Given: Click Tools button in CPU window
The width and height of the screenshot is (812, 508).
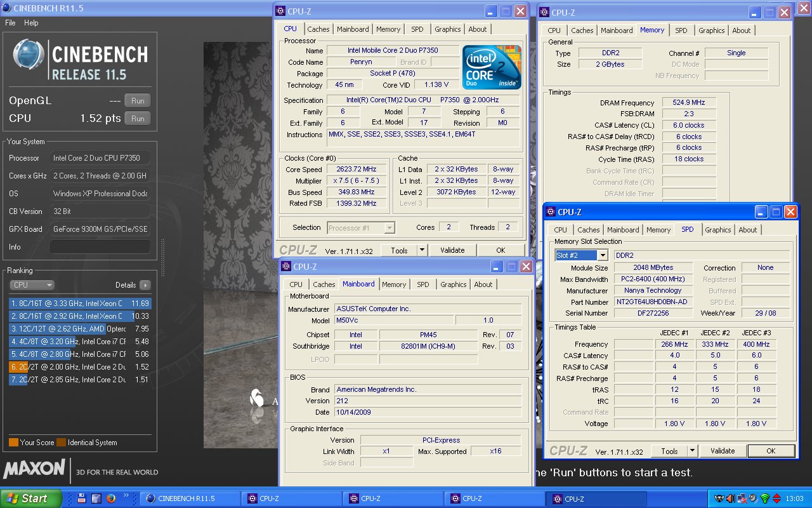Looking at the screenshot, I should (x=399, y=250).
